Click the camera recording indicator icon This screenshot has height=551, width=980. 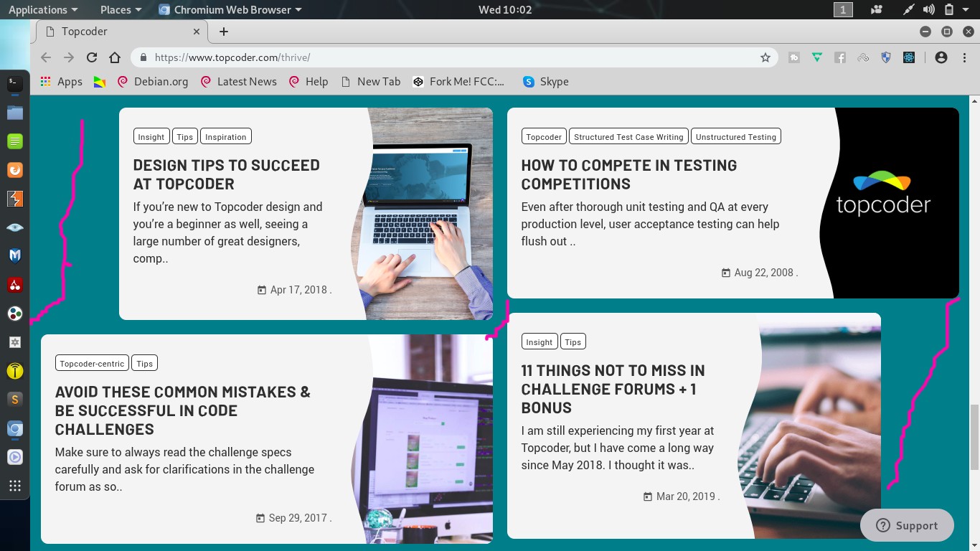(x=876, y=9)
